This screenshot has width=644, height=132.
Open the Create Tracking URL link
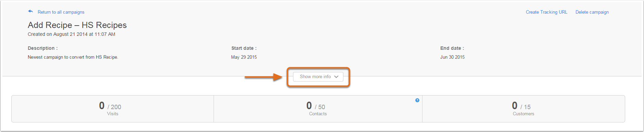(546, 12)
